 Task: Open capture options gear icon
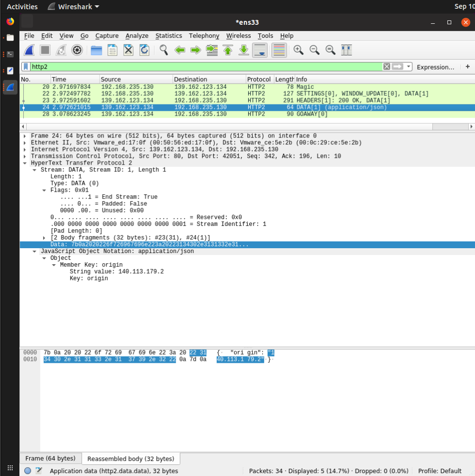click(77, 50)
